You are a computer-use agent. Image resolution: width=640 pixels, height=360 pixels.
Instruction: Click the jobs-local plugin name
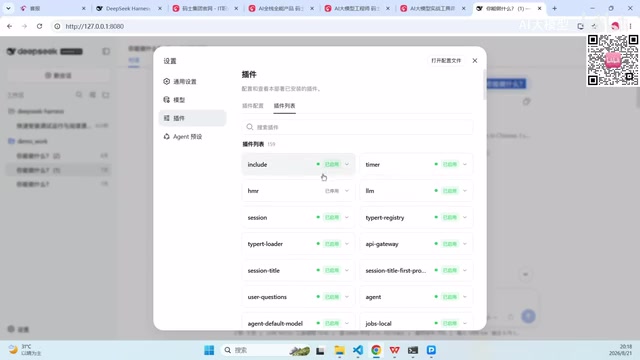(x=378, y=323)
